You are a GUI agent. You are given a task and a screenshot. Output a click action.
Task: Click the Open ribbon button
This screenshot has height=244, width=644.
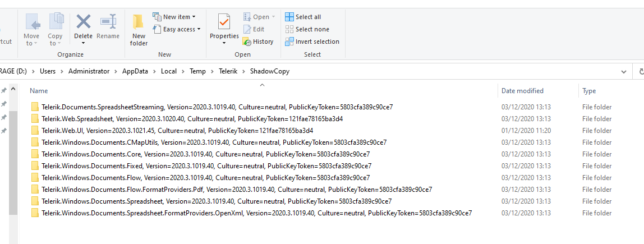(x=259, y=17)
